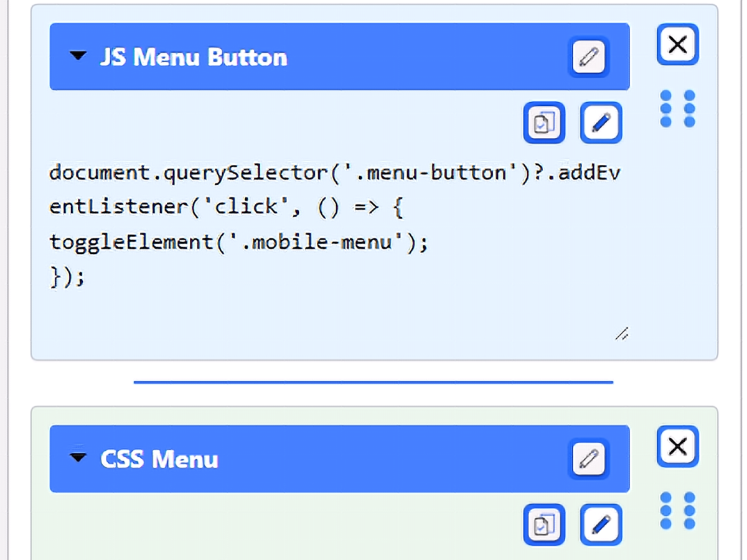
Task: Copy the JS Menu Button code snippet
Action: (x=544, y=123)
